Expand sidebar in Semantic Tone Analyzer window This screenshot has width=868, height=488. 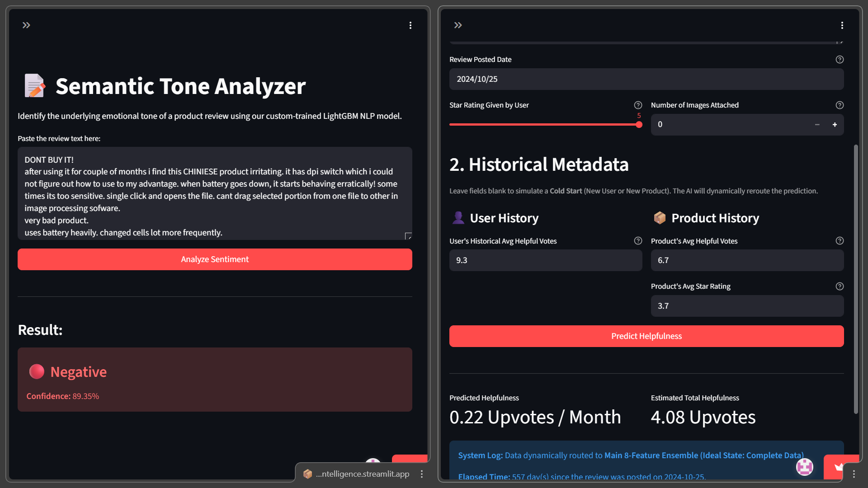[26, 25]
